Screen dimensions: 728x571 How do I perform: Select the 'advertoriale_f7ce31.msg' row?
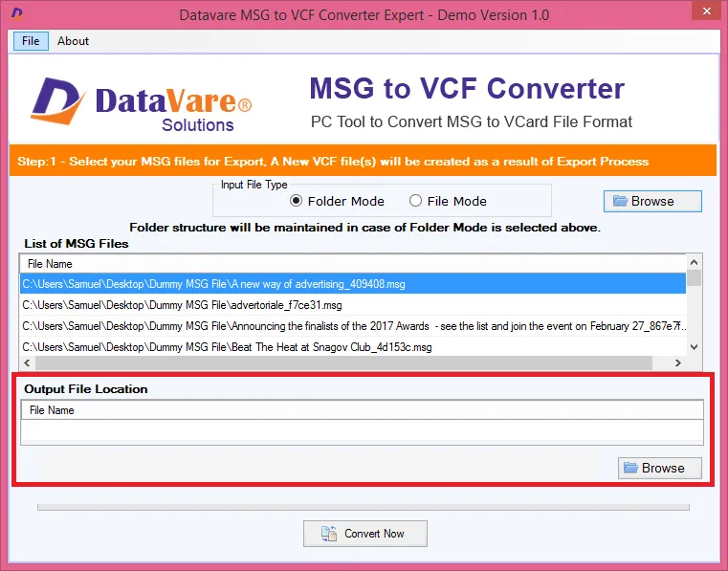click(353, 305)
